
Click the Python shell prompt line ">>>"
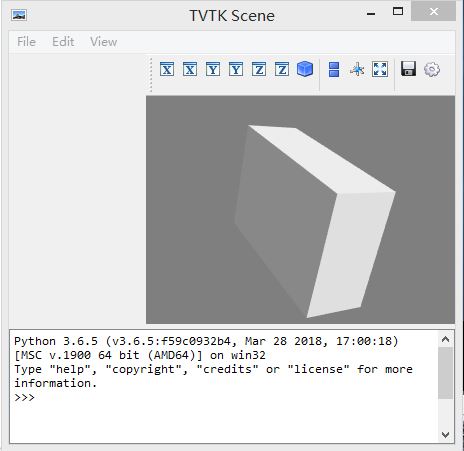[x=24, y=397]
